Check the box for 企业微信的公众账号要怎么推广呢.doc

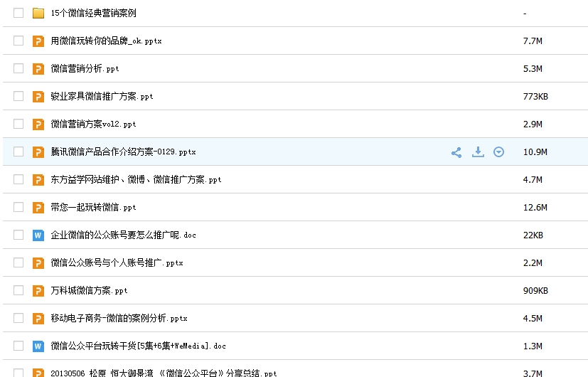[18, 235]
